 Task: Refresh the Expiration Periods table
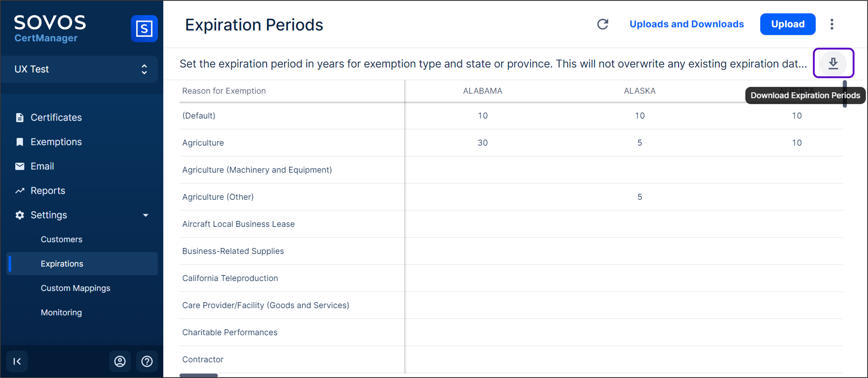coord(603,24)
